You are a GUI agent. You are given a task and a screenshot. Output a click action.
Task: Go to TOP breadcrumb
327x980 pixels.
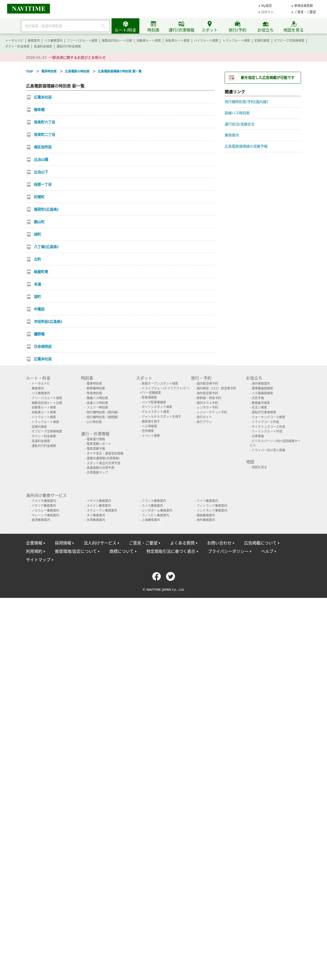pos(29,71)
